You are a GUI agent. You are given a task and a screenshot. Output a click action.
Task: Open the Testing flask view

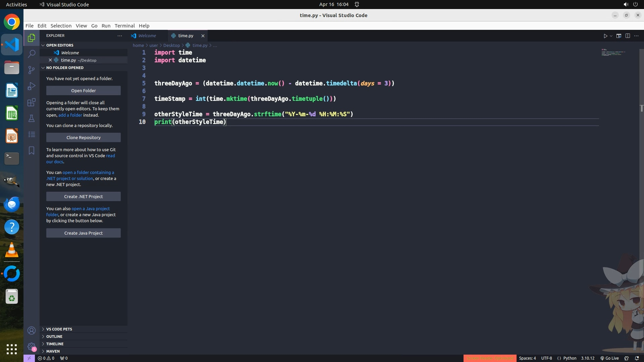point(32,118)
